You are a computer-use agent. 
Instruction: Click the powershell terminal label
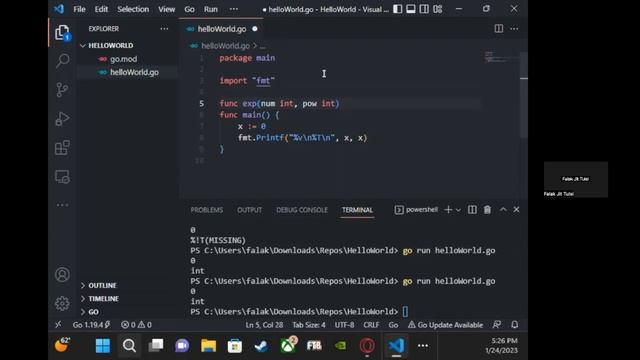coord(416,210)
